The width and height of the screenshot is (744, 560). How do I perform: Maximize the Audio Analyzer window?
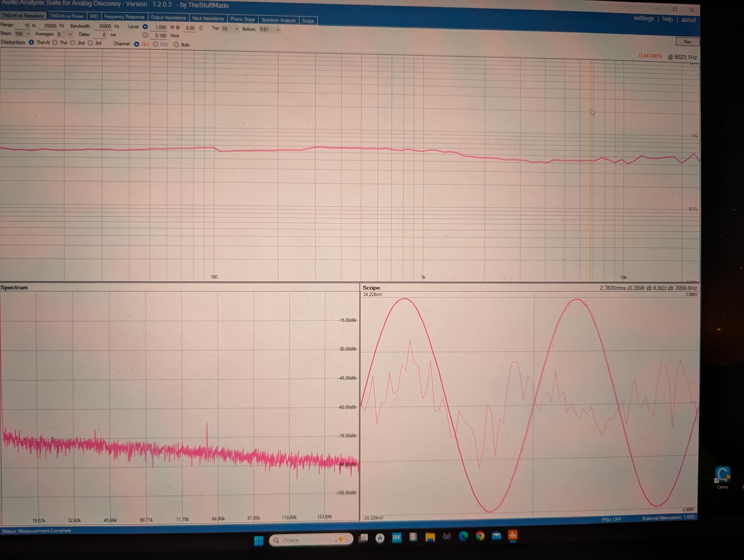(x=675, y=9)
